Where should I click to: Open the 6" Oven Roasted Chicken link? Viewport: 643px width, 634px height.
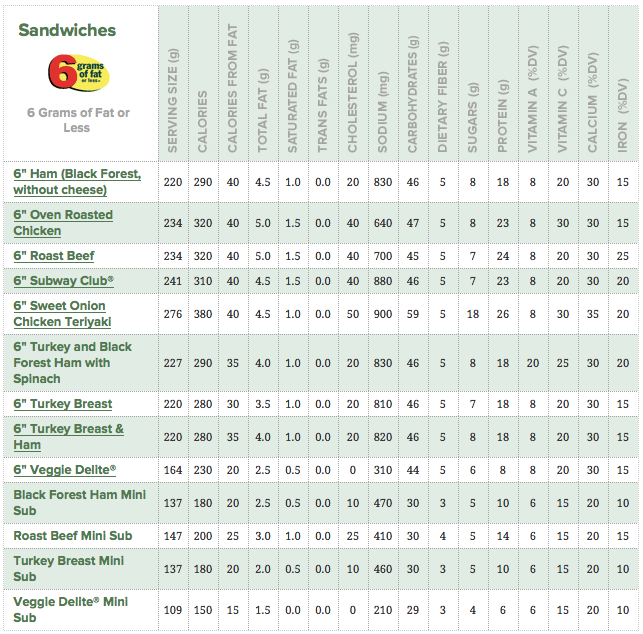[x=63, y=222]
